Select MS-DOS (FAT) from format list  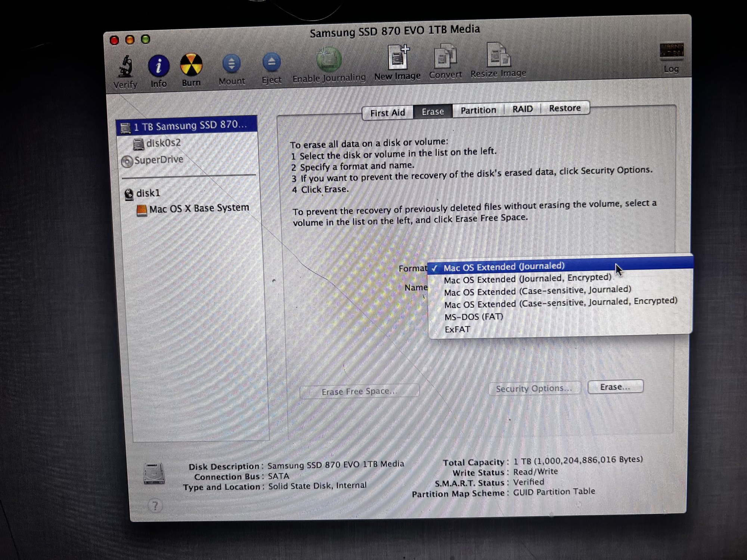tap(474, 317)
